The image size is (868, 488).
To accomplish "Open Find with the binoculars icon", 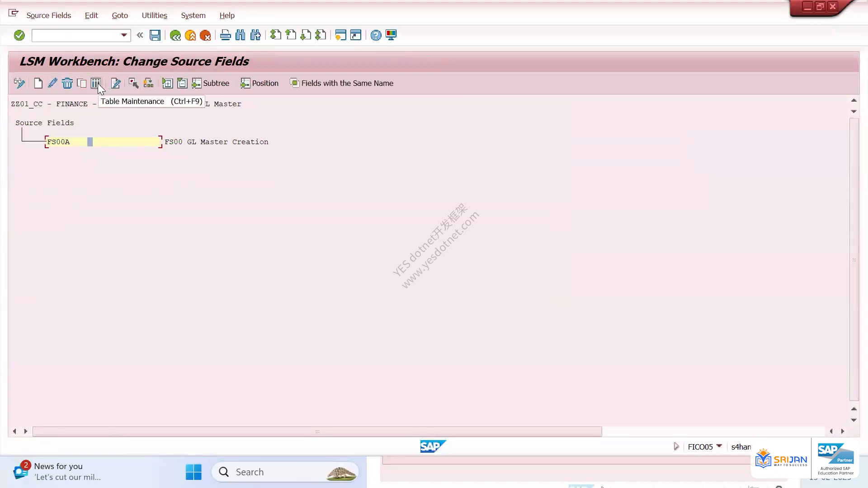I will pyautogui.click(x=241, y=35).
